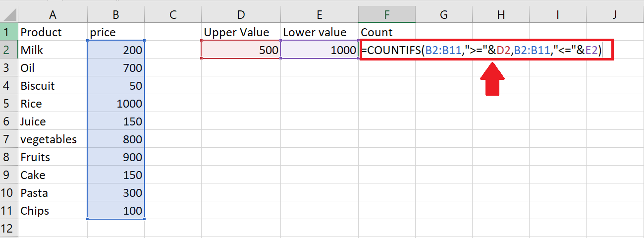Select row 12 header
The width and height of the screenshot is (644, 238).
[x=9, y=229]
